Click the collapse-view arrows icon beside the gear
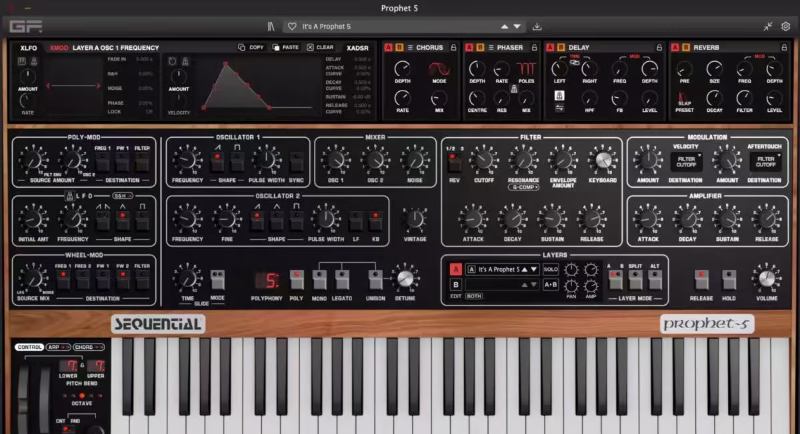The height and width of the screenshot is (434, 800). [x=768, y=27]
